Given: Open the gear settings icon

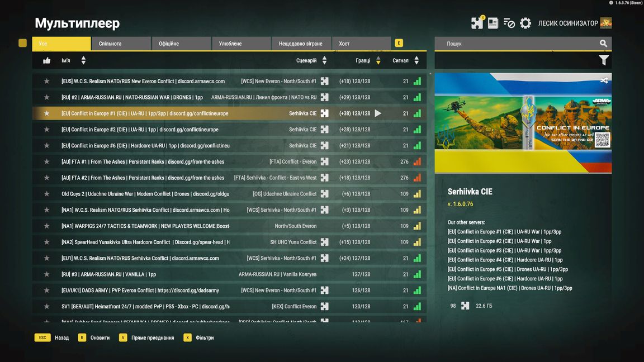Looking at the screenshot, I should [525, 23].
